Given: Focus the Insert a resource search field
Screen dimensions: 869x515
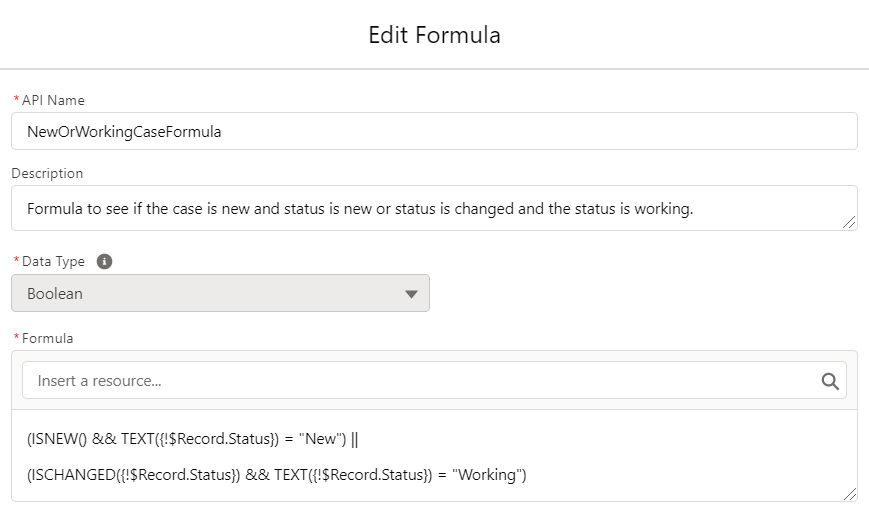Looking at the screenshot, I should (x=434, y=380).
